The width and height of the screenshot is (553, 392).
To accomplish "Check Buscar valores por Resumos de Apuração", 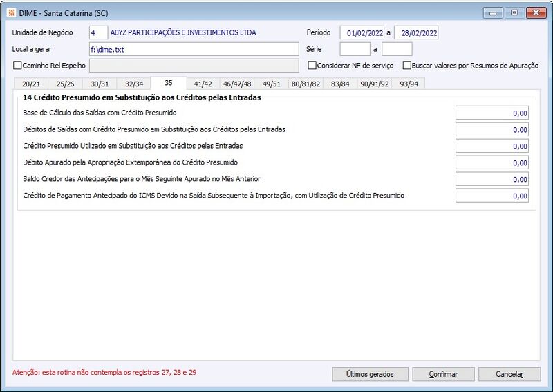I will point(407,66).
